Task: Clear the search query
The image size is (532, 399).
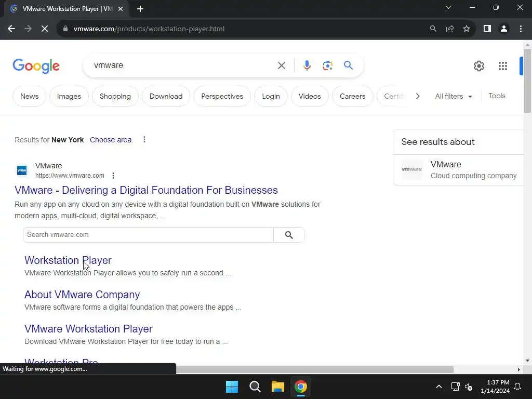Action: [x=281, y=65]
